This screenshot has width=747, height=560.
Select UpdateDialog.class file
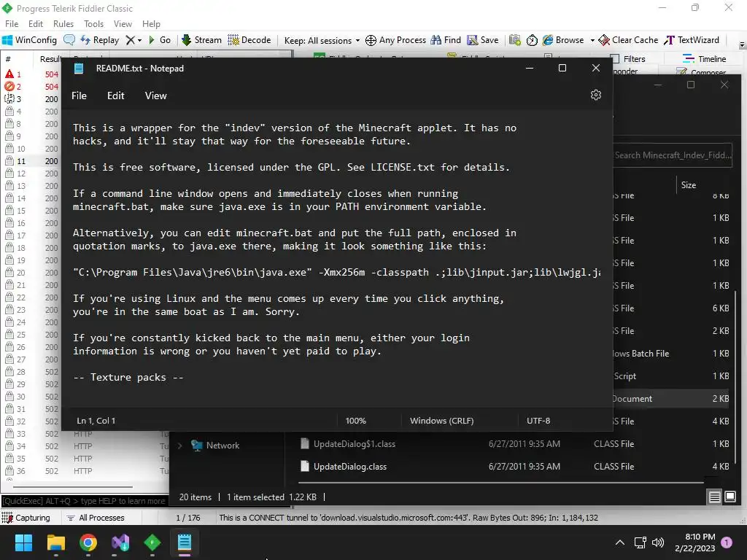coord(350,467)
